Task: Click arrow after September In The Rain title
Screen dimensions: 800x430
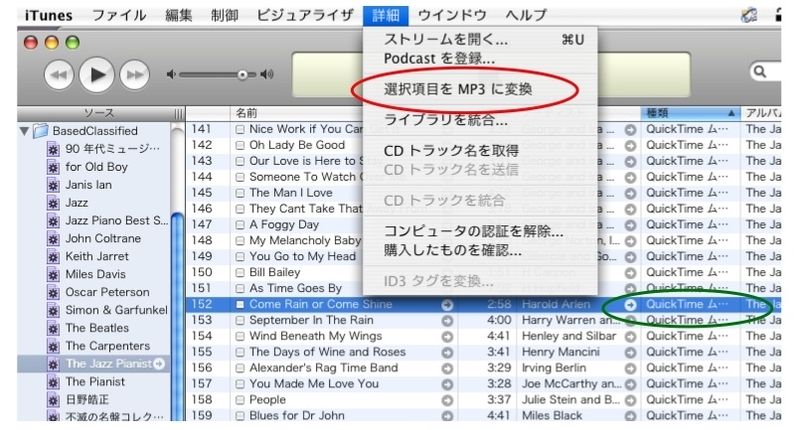Action: [447, 321]
